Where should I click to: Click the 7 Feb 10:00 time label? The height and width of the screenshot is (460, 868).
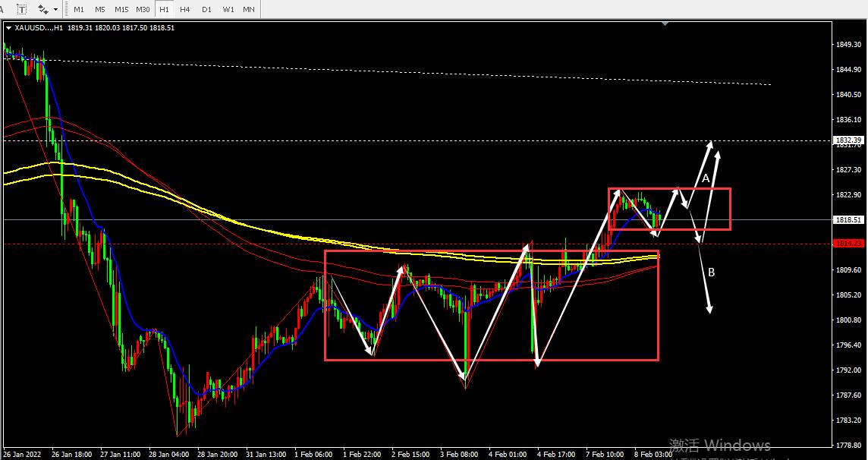tap(605, 454)
